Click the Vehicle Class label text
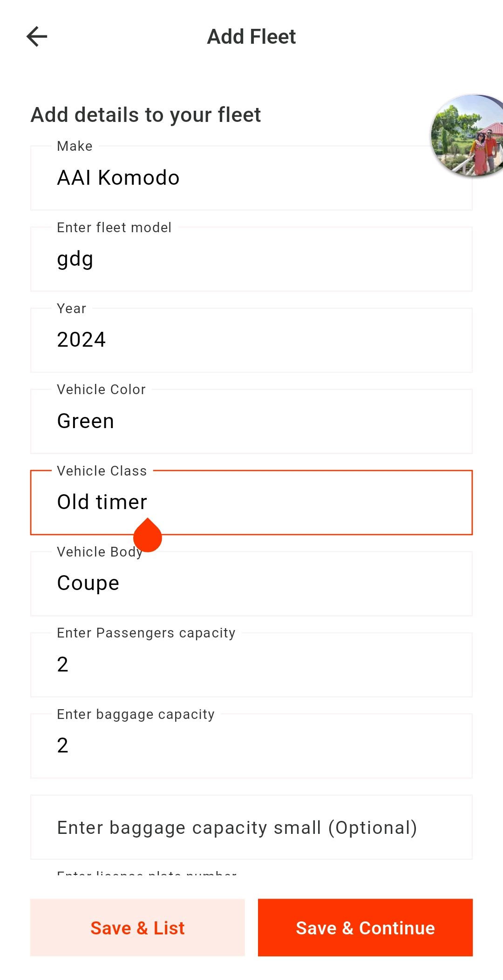 pos(102,471)
